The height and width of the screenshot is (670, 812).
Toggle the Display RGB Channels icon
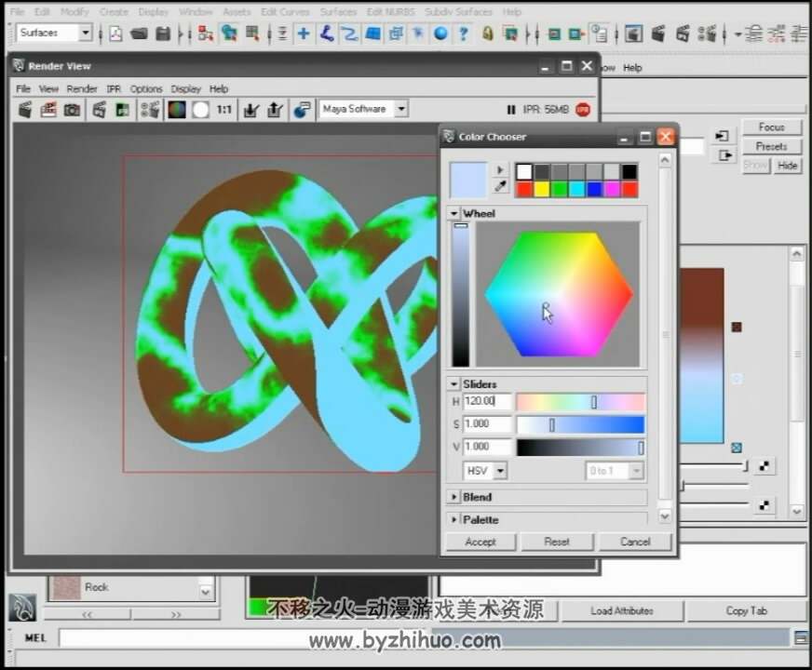177,110
